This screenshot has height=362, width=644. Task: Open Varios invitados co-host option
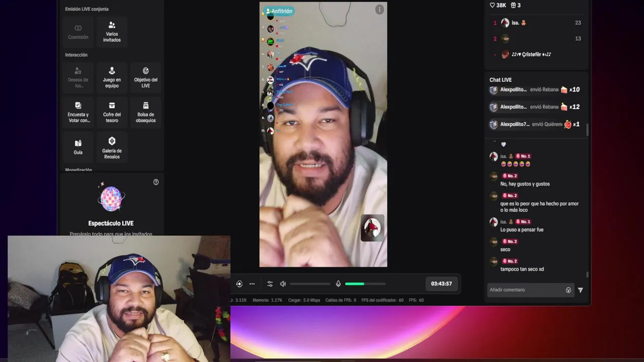tap(112, 32)
